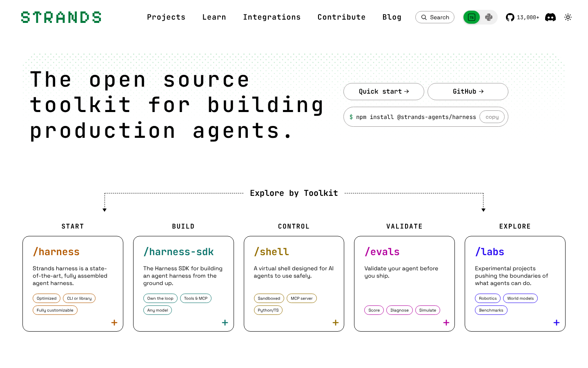
Task: Click the Diagnose tag
Action: pyautogui.click(x=399, y=310)
